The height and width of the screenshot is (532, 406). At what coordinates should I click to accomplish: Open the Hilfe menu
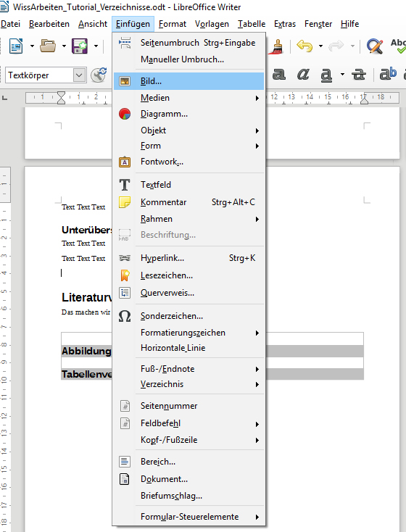pyautogui.click(x=349, y=24)
